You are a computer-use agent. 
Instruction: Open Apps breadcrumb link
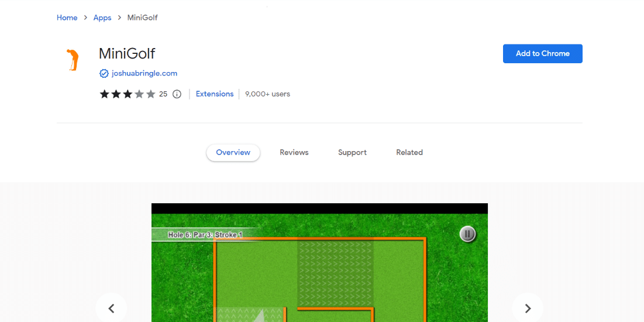(x=102, y=18)
